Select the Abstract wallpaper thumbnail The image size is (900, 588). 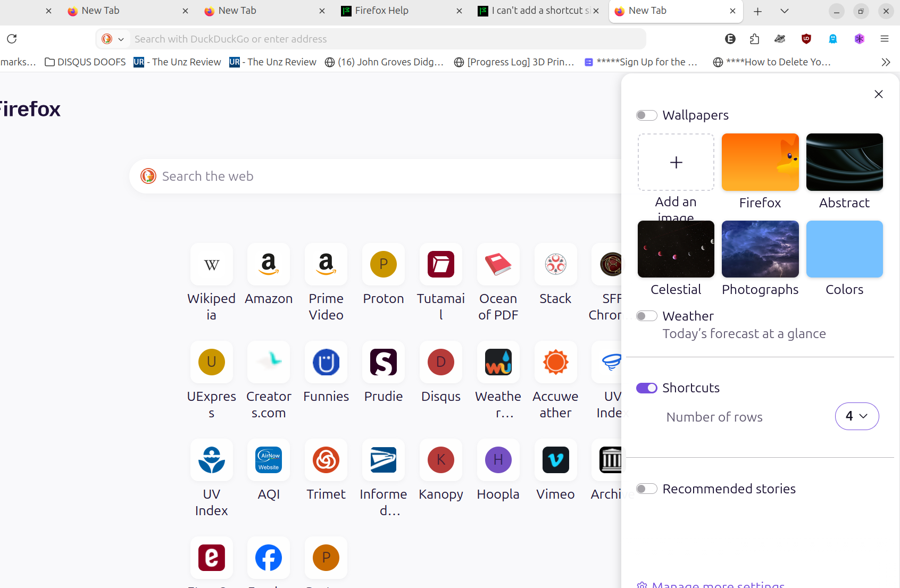[845, 162]
